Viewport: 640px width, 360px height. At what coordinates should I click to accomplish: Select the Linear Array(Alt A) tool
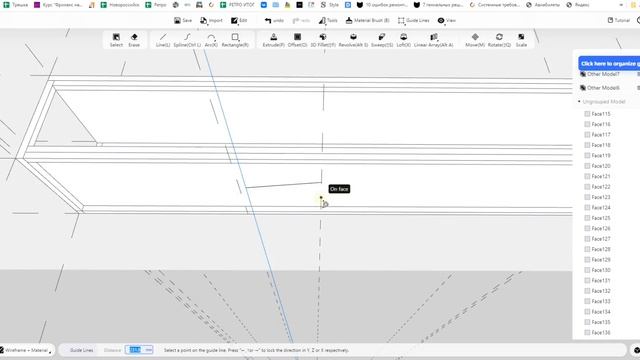point(433,40)
